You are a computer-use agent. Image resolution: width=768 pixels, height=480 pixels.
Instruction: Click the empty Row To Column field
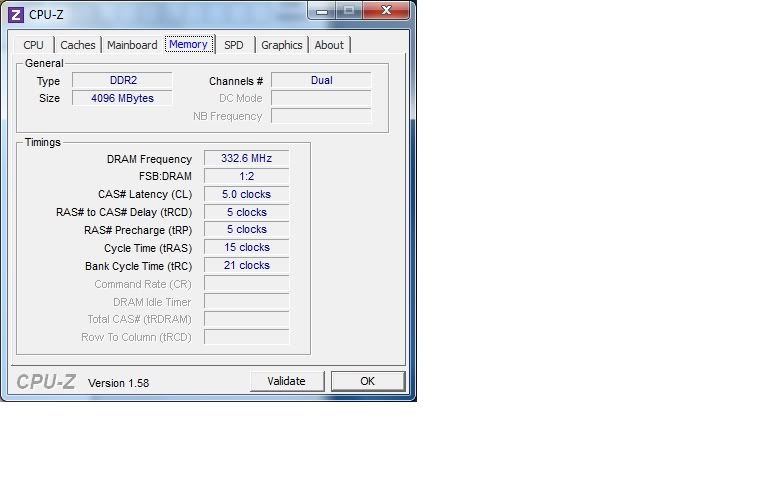pyautogui.click(x=246, y=337)
